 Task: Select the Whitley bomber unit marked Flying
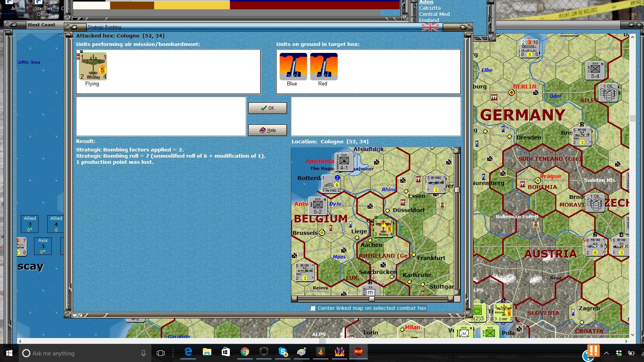click(x=93, y=67)
